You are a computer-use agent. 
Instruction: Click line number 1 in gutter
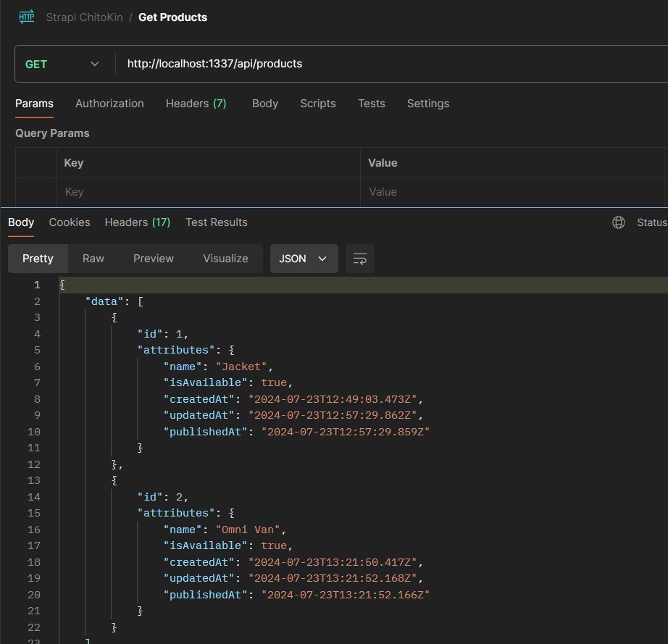coord(37,285)
